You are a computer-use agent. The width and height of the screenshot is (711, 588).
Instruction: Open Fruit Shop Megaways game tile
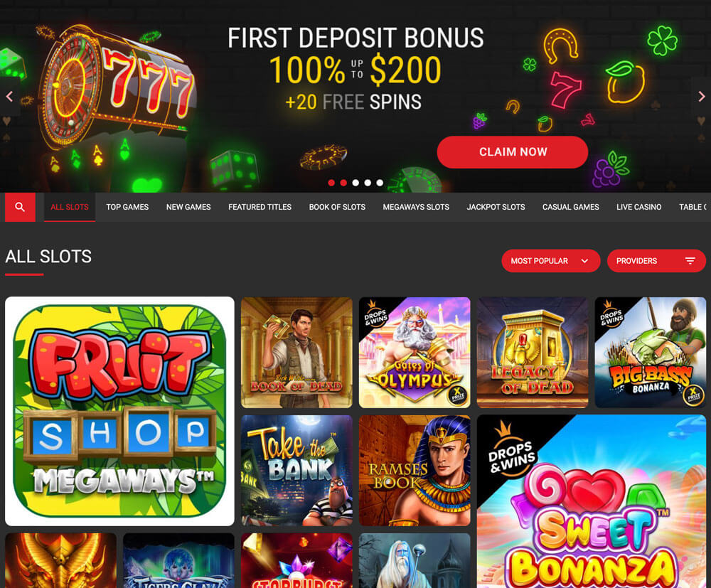tap(119, 411)
